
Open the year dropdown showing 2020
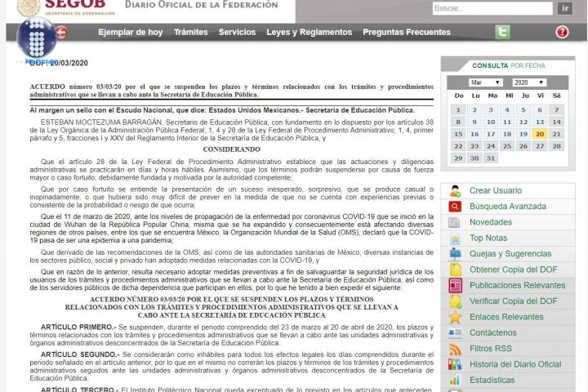click(528, 82)
